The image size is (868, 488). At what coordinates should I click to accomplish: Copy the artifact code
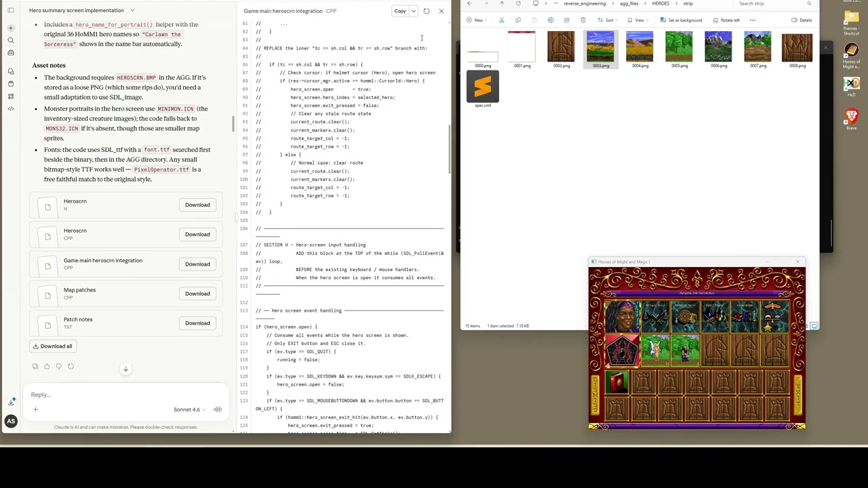(x=400, y=11)
